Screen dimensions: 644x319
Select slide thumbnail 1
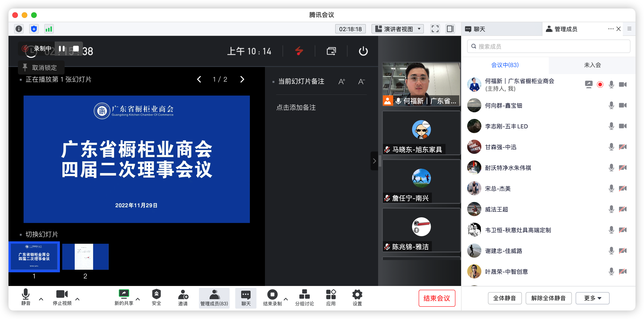point(34,256)
